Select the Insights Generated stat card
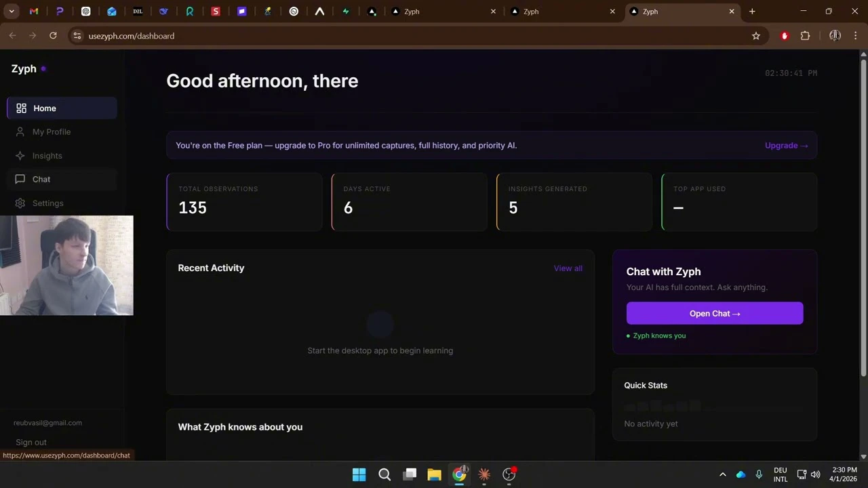This screenshot has width=868, height=488. [574, 202]
